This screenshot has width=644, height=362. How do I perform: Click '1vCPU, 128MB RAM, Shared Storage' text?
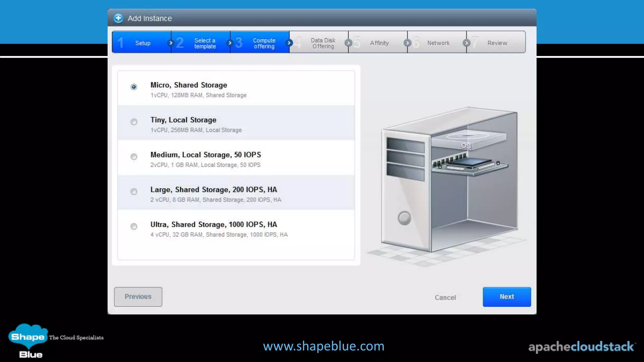point(198,95)
